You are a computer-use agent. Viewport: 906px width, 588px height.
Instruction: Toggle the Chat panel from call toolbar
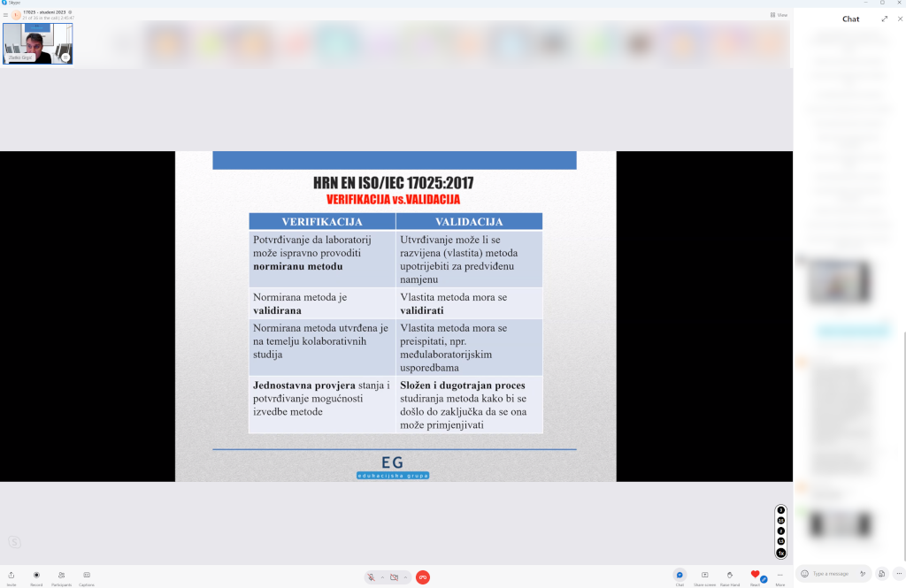(x=679, y=576)
